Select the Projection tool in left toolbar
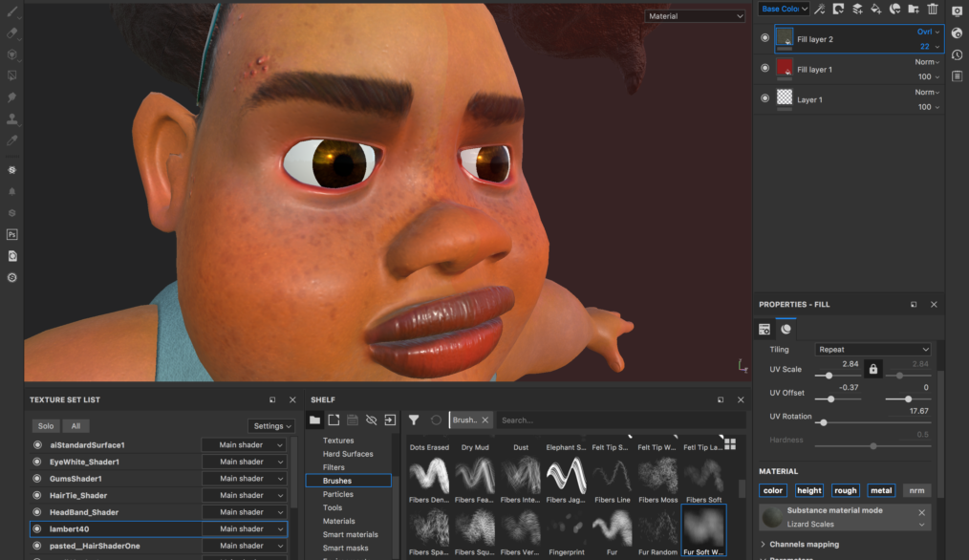Screen dimensions: 969x560 click(11, 54)
